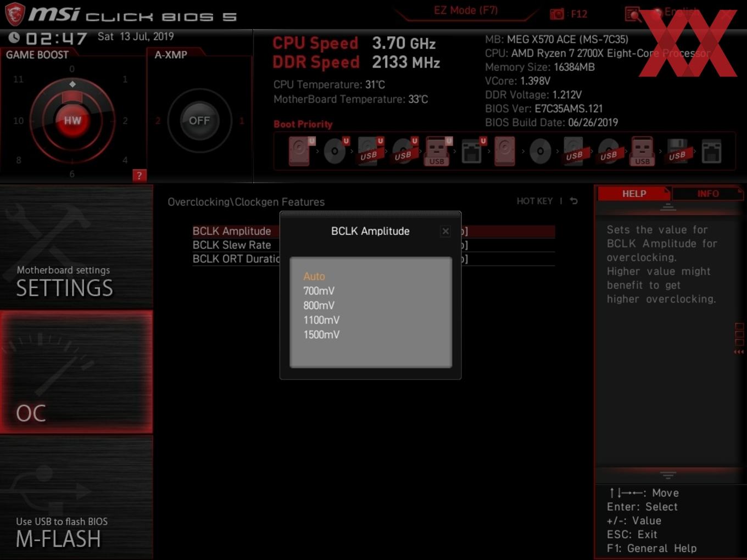The width and height of the screenshot is (747, 560).
Task: Click the back arrow next to HOT KEY
Action: coord(573,201)
